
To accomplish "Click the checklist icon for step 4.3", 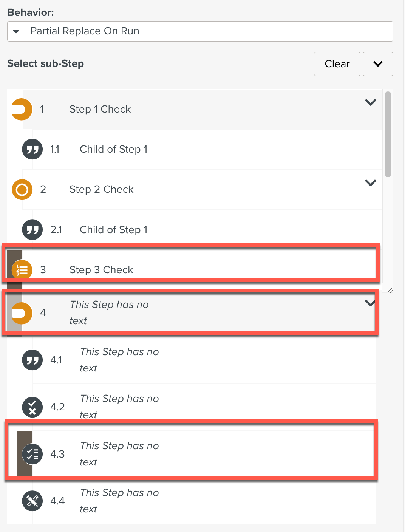I will click(x=32, y=454).
